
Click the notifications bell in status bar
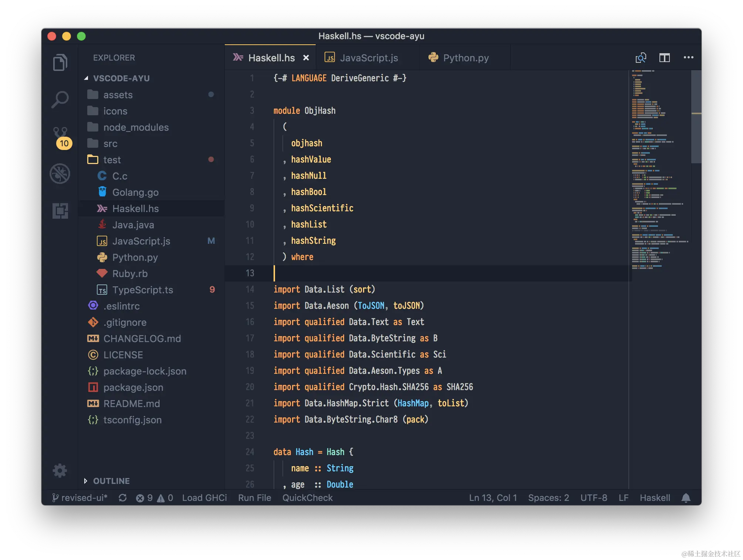pos(686,498)
